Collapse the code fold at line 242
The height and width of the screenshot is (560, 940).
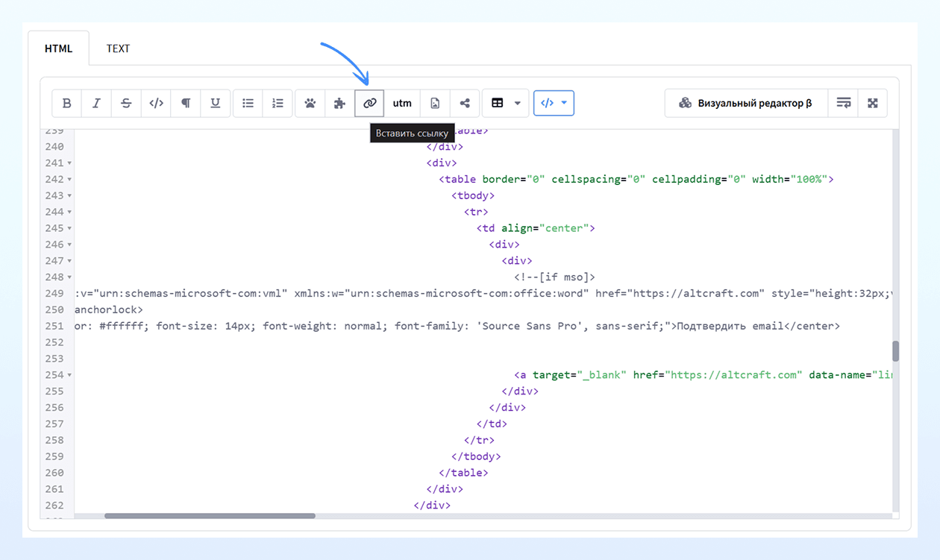click(69, 180)
